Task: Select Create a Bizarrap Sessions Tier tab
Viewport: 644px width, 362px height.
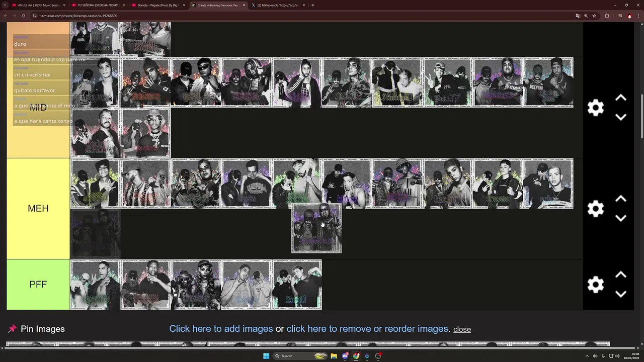Action: [x=218, y=5]
